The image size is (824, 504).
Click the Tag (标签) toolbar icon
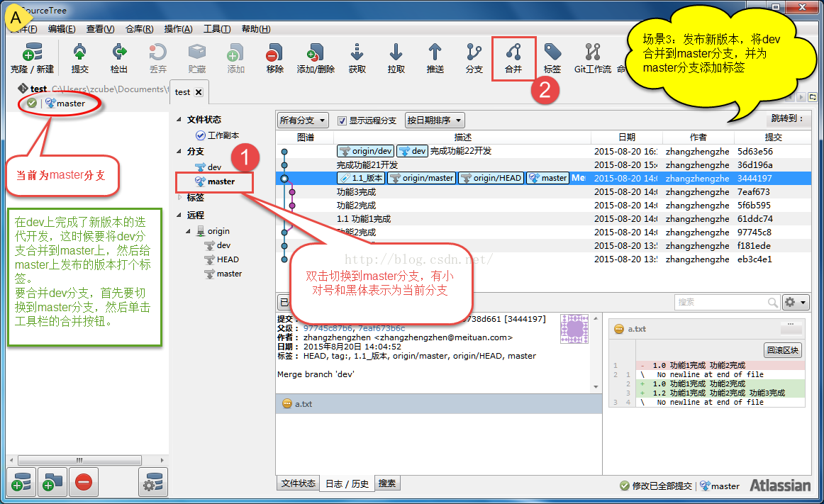[x=552, y=58]
